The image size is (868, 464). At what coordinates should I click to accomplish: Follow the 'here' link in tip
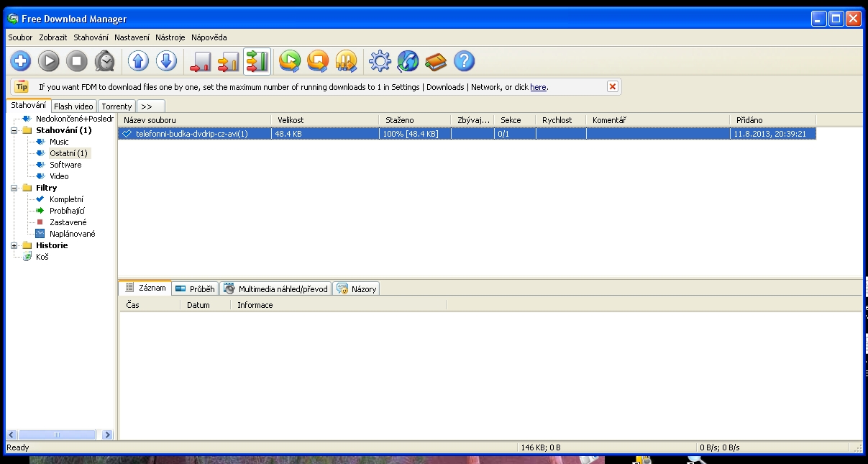coord(538,87)
